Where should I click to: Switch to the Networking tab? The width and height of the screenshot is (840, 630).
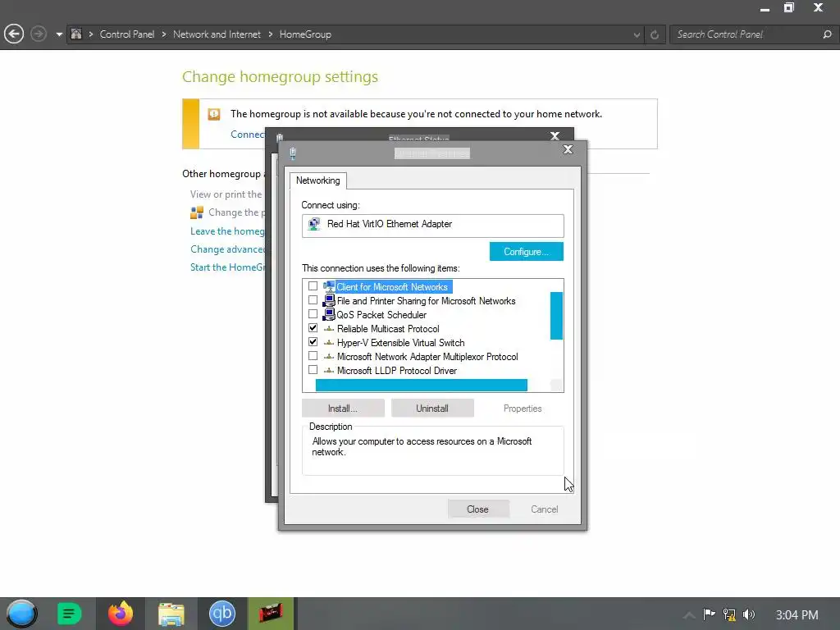pos(317,180)
